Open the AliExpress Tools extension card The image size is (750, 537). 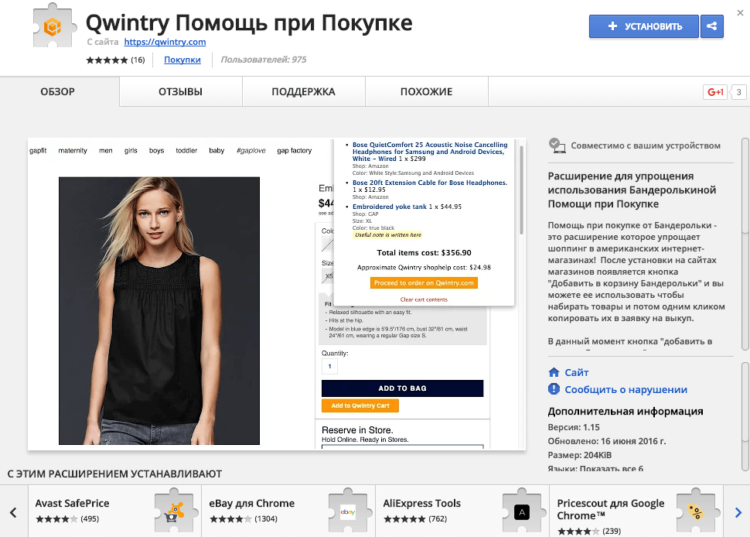pos(463,511)
